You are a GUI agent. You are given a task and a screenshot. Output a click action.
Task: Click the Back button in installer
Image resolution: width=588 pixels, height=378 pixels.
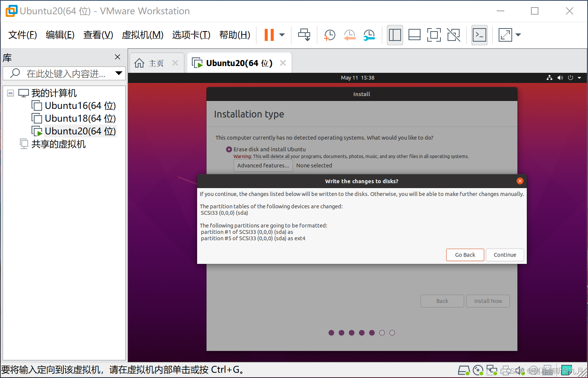(x=442, y=301)
